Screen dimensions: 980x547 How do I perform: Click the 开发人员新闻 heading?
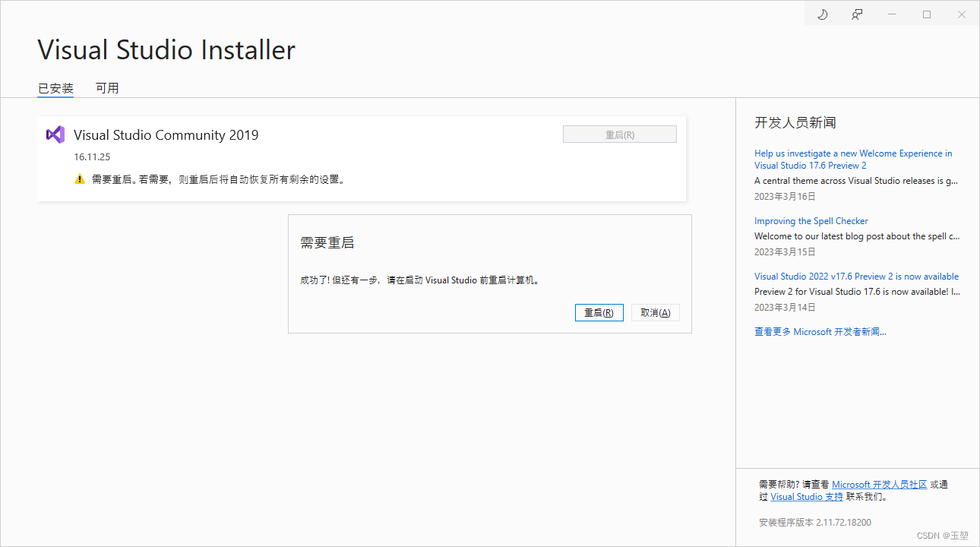pos(789,122)
